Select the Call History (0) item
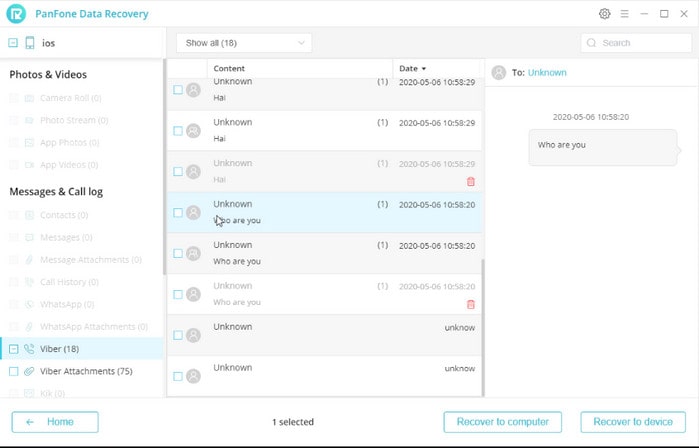Screen dimensions: 699x448 tap(70, 282)
